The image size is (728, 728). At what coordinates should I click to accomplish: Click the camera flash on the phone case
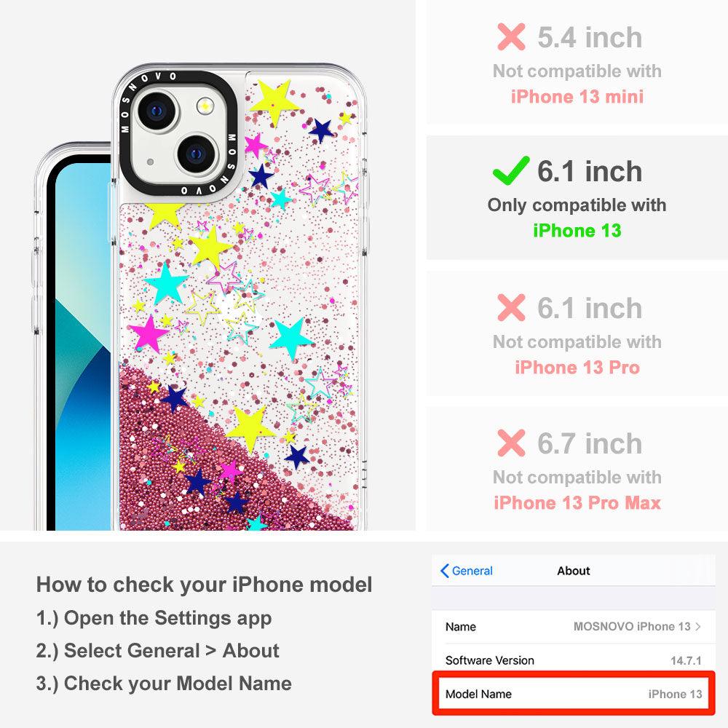pos(205,106)
